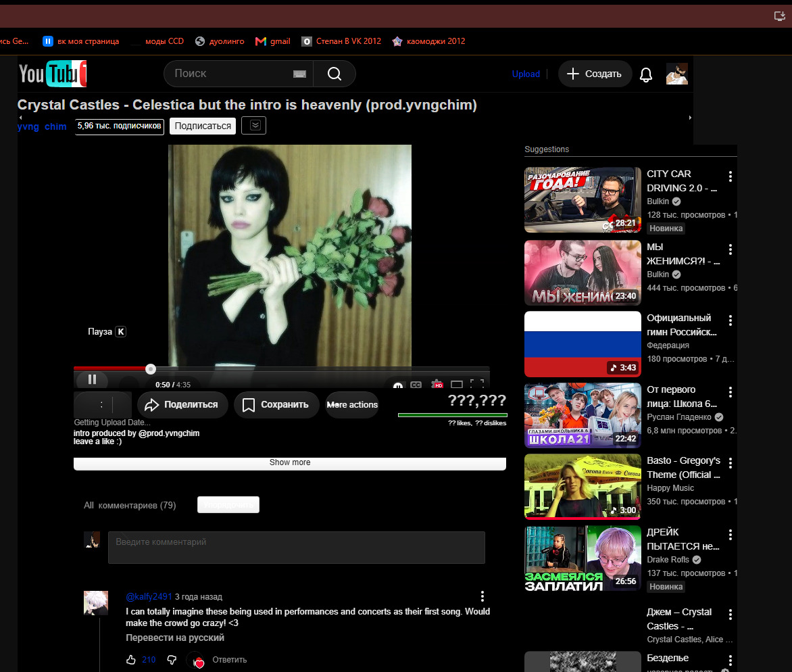Open the on-screen keyboard in the search box

pyautogui.click(x=299, y=74)
